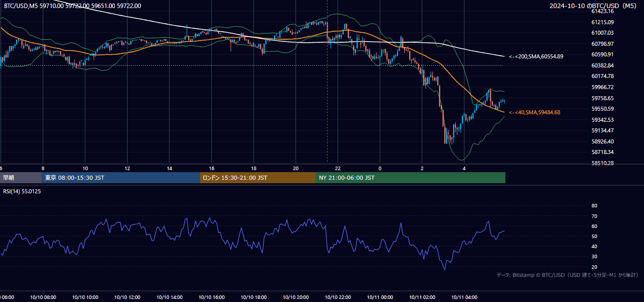644x302 pixels.
Task: Click the 10/10 14:00 time label
Action: tap(169, 297)
